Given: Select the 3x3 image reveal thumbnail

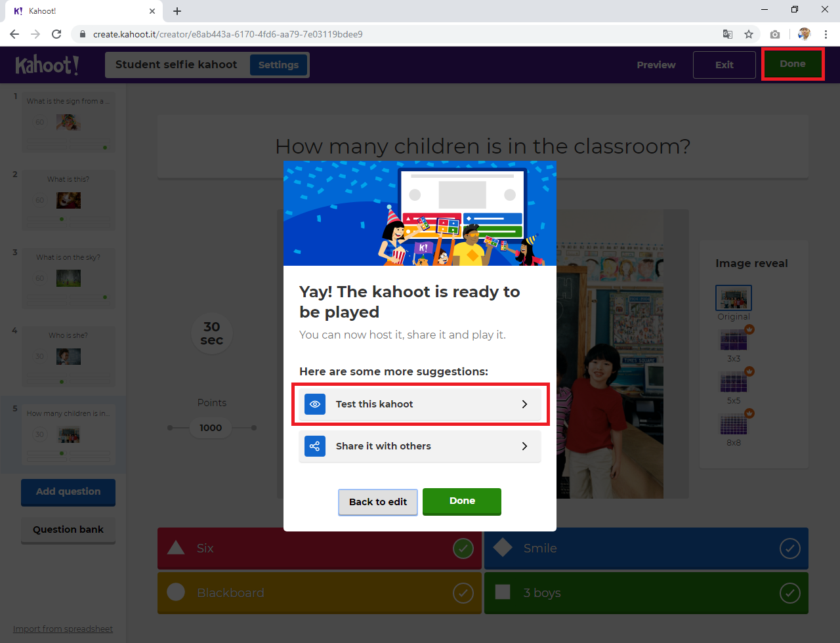Looking at the screenshot, I should click(733, 341).
